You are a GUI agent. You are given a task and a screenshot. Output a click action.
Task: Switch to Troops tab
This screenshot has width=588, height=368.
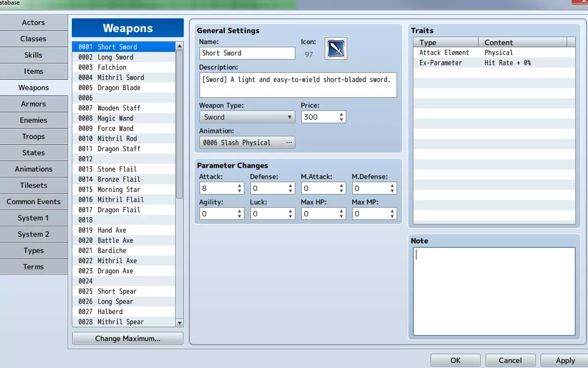pos(34,136)
